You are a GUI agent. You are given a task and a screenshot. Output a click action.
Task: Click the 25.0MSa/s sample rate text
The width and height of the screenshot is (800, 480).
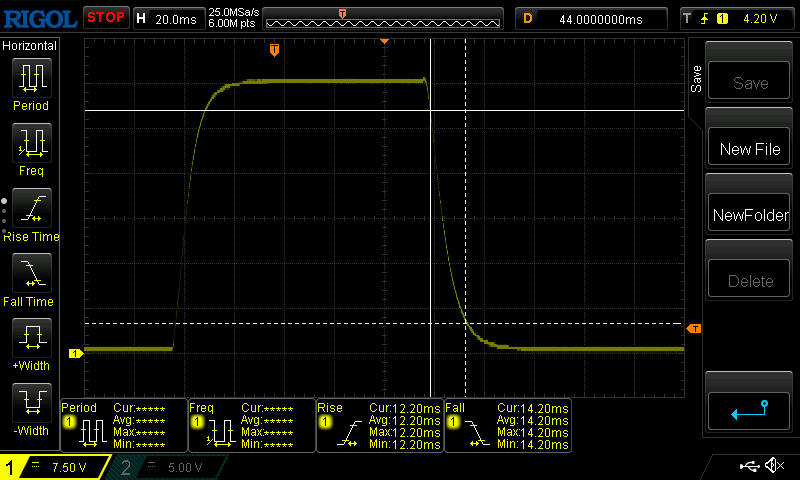pos(234,12)
